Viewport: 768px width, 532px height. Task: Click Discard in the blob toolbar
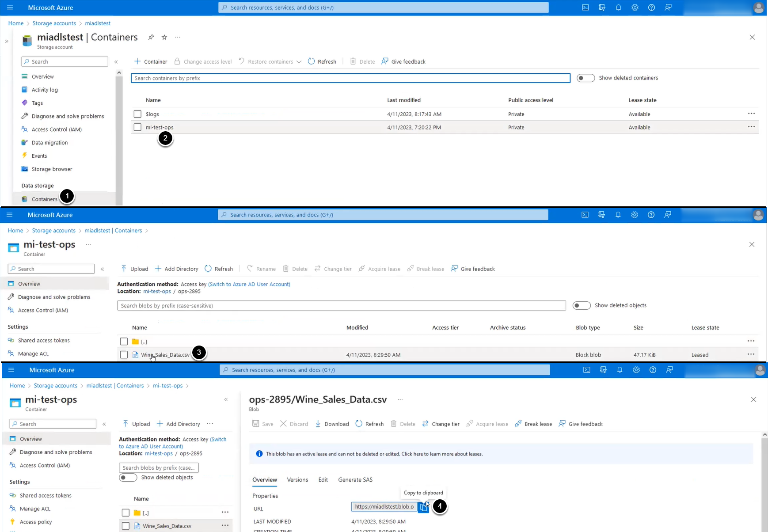pyautogui.click(x=294, y=424)
